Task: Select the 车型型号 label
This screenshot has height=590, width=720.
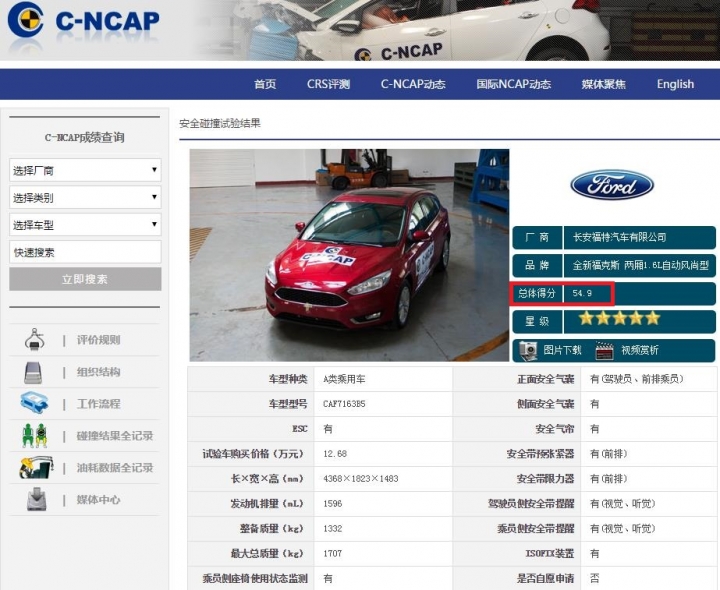Action: (288, 404)
